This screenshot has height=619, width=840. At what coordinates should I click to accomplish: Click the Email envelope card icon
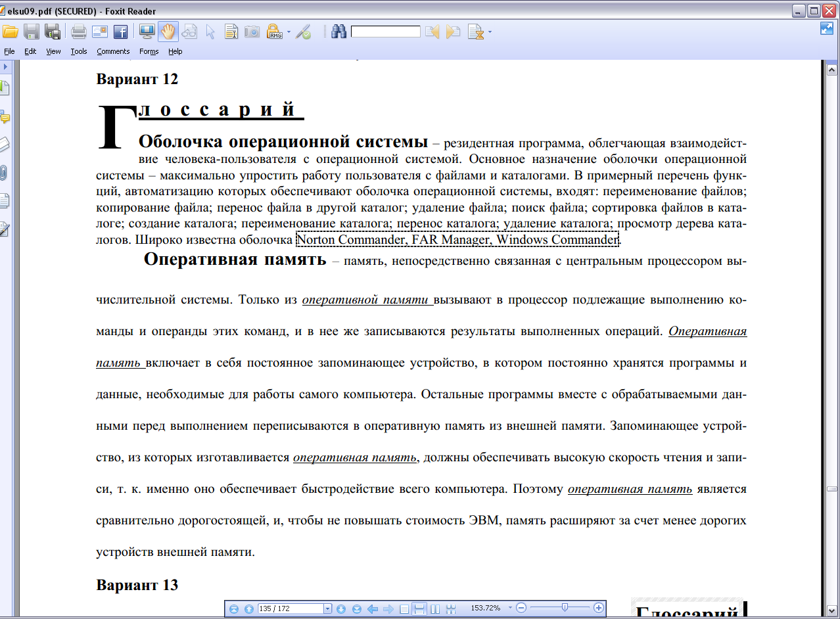pyautogui.click(x=99, y=31)
